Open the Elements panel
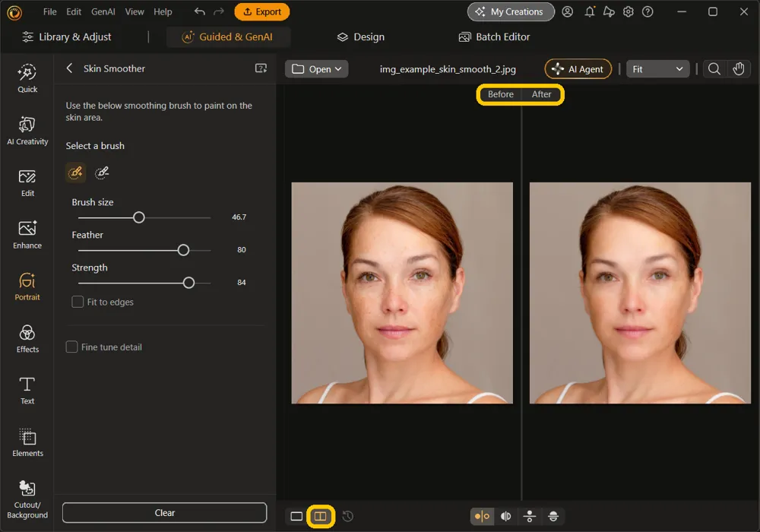 tap(27, 442)
